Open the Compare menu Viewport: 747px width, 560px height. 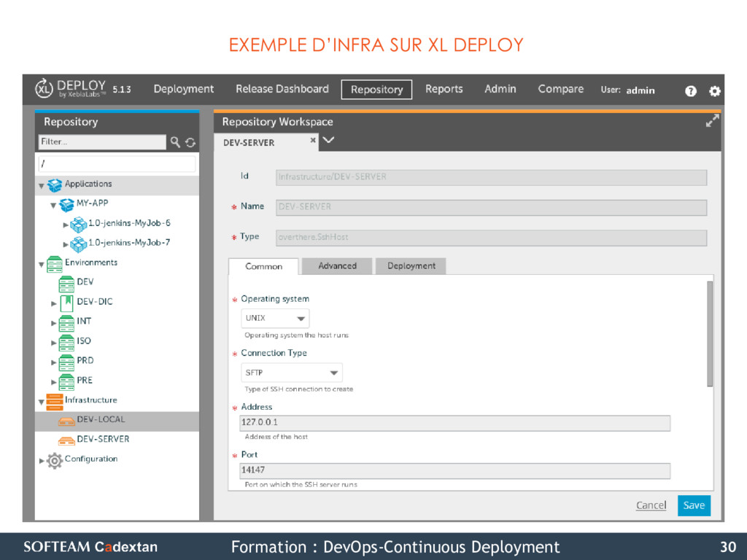(561, 89)
